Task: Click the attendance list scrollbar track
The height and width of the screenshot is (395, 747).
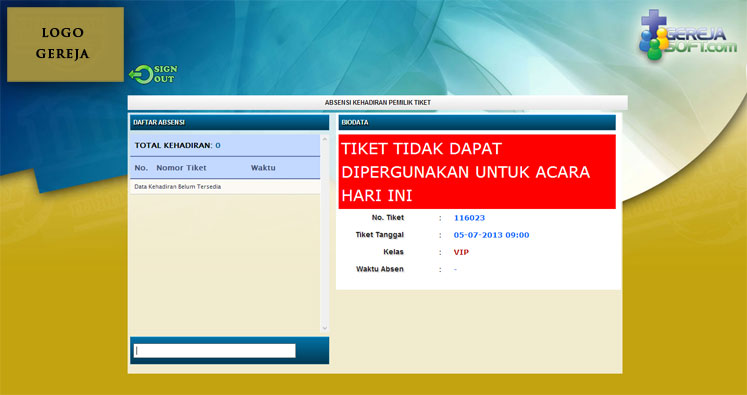Action: 325,233
